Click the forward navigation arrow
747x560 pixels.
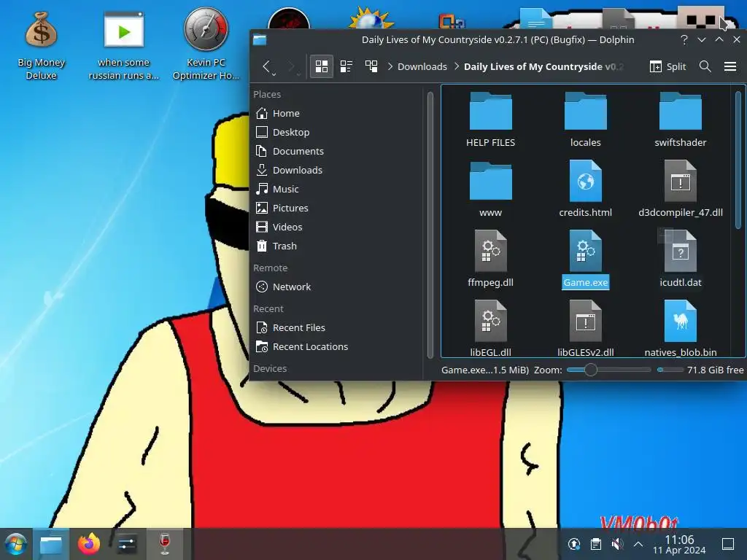coord(292,66)
